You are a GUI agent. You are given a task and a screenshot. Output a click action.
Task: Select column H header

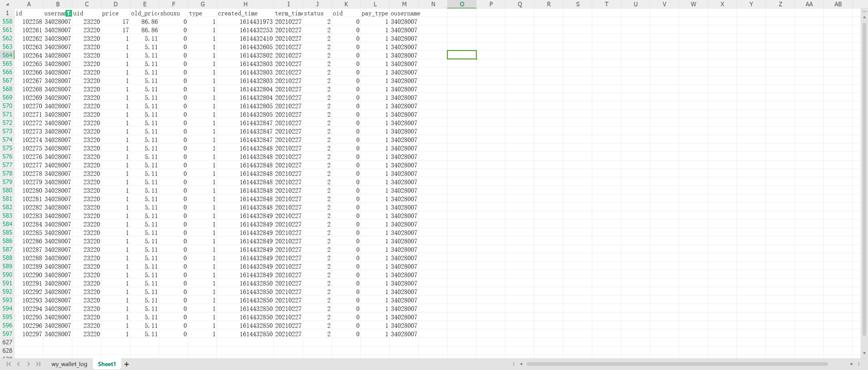[x=245, y=4]
